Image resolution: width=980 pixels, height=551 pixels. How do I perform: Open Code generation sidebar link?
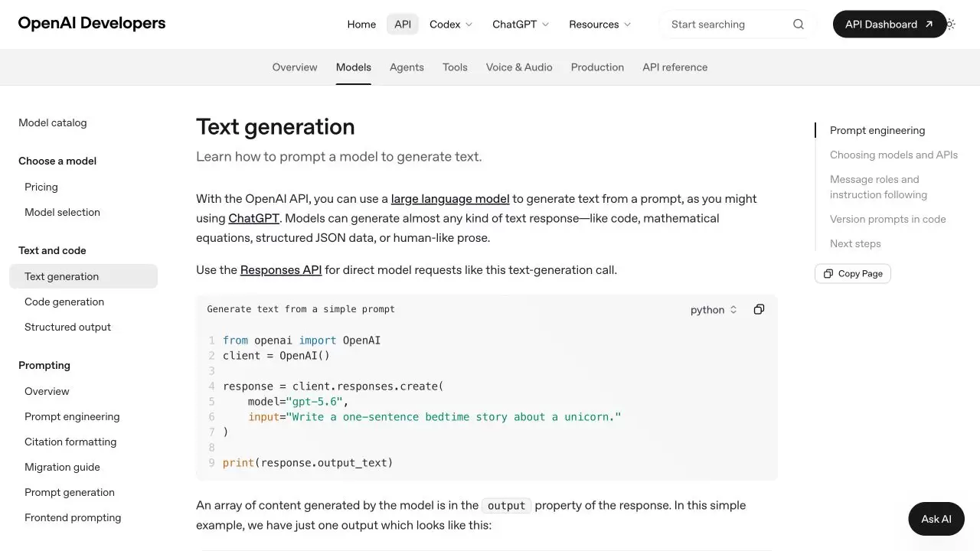click(64, 302)
